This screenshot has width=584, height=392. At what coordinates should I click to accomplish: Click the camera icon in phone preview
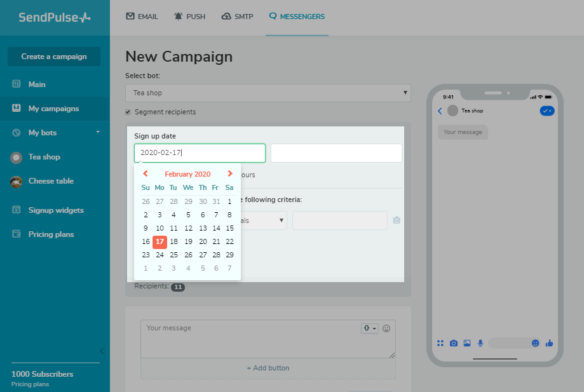[453, 343]
